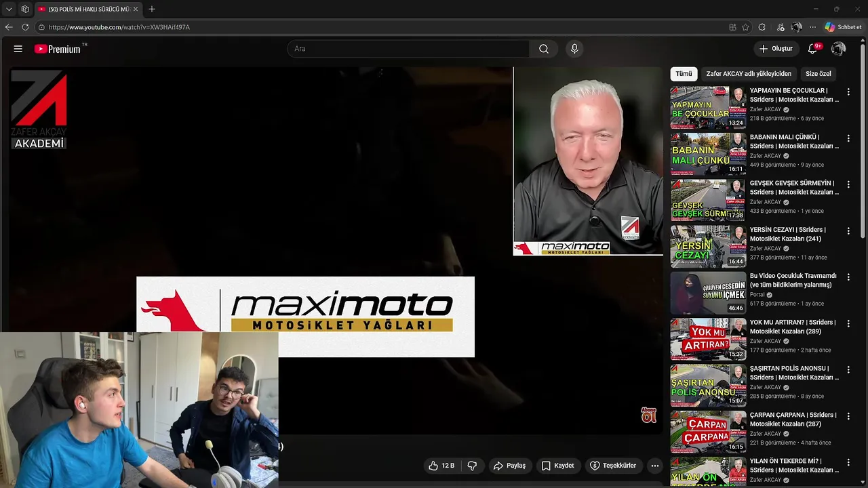This screenshot has width=868, height=488.
Task: Open workspaces tab groups icon
Action: (25, 9)
